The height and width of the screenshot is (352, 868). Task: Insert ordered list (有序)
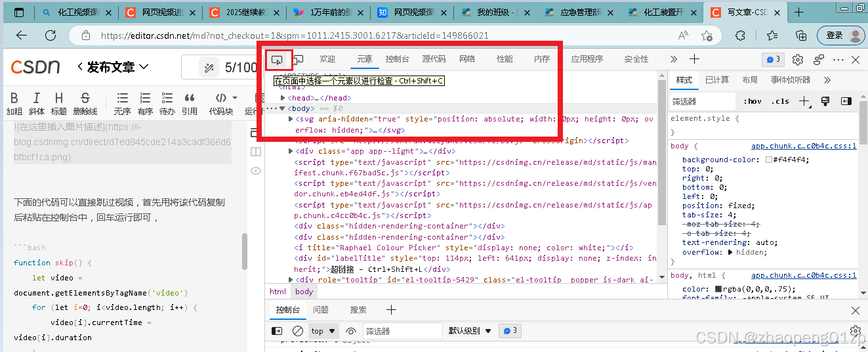click(145, 104)
